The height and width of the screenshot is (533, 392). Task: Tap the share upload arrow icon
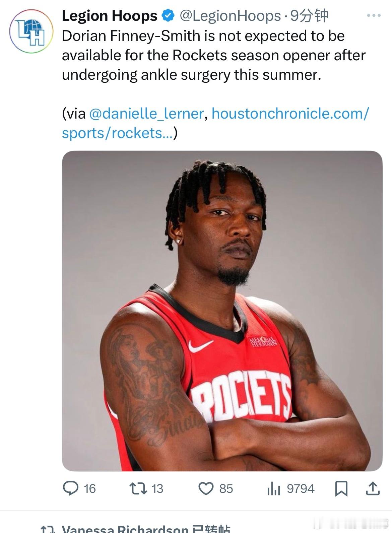coord(373,488)
